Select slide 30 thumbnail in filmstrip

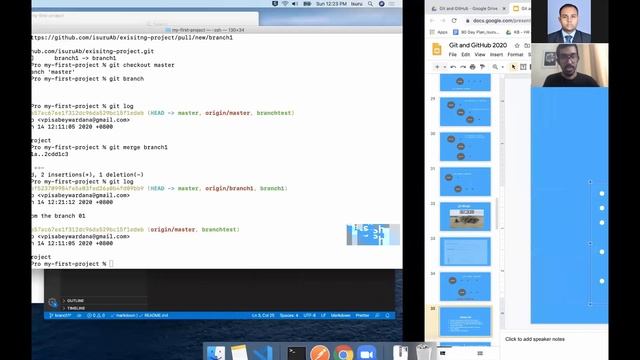pos(465,147)
